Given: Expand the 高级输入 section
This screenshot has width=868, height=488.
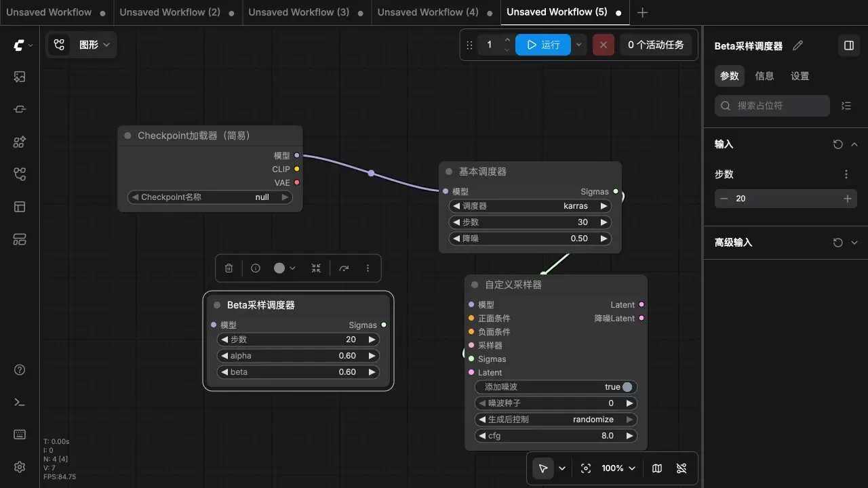Looking at the screenshot, I should 854,243.
